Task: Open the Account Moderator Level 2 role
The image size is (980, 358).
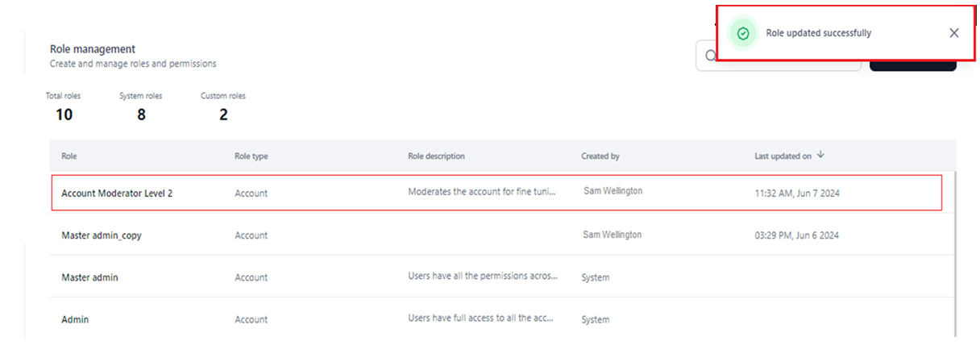Action: (117, 194)
